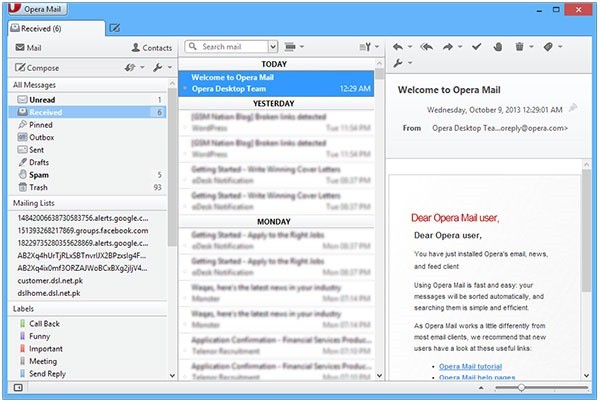Screen dimensions: 600x402
Task: Open mailing list customer.dsl.net.pk
Action: [50, 281]
